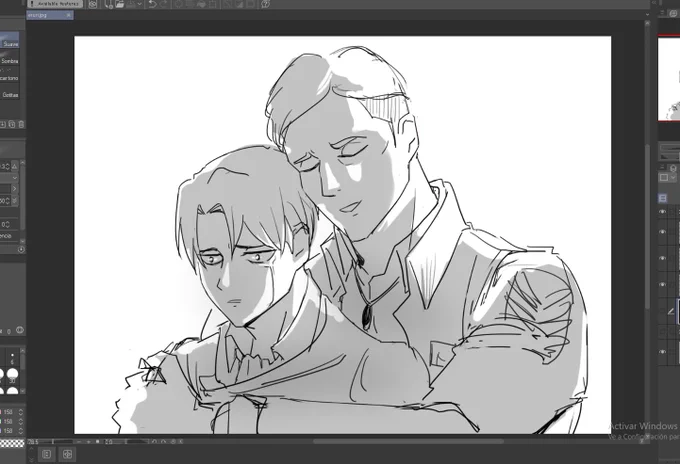The image size is (680, 464).
Task: Adjust the green channel 150 stepper
Action: pyautogui.click(x=20, y=422)
